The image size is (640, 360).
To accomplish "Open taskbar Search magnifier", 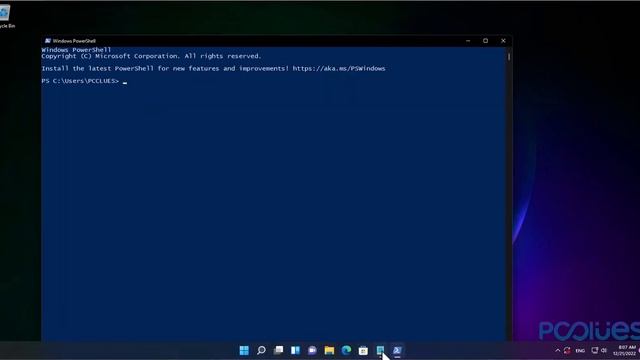I will coord(261,350).
